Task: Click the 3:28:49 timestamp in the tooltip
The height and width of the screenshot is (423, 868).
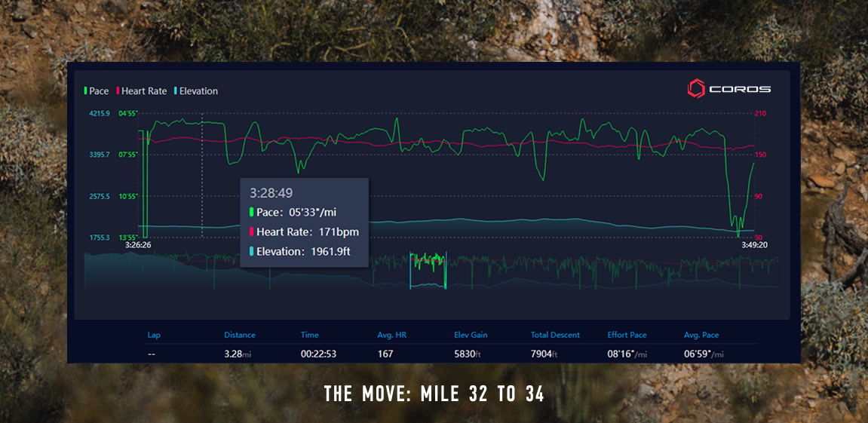Action: pyautogui.click(x=271, y=194)
